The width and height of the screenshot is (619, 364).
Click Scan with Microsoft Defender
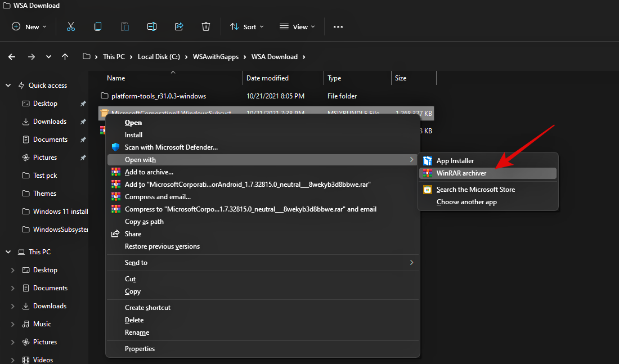[x=171, y=147]
